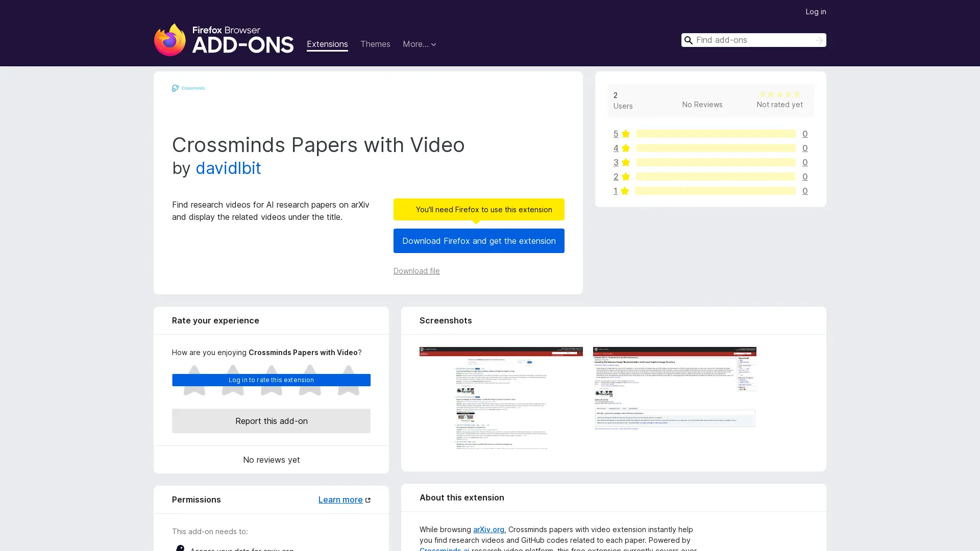Viewport: 980px width, 551px height.
Task: Click the Log in link
Action: 815,12
